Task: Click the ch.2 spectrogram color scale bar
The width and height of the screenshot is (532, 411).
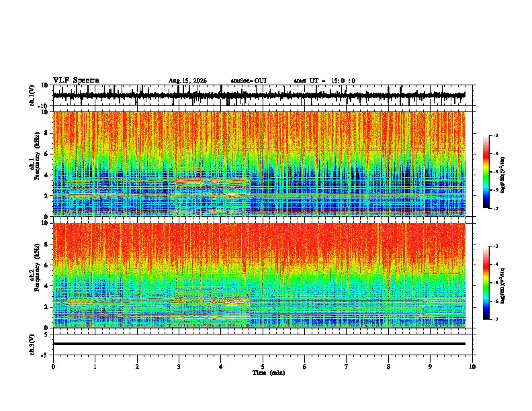Action: (486, 283)
